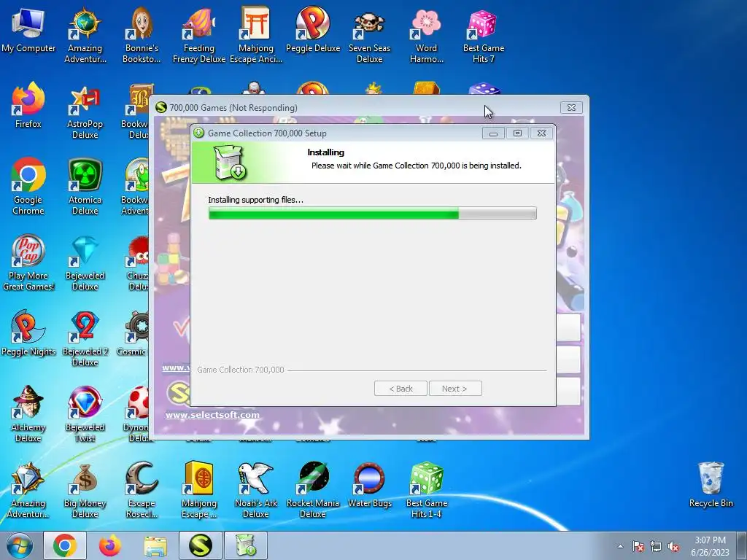The image size is (747, 560).
Task: Open the clock showing 3:07 PM
Action: coord(710,546)
